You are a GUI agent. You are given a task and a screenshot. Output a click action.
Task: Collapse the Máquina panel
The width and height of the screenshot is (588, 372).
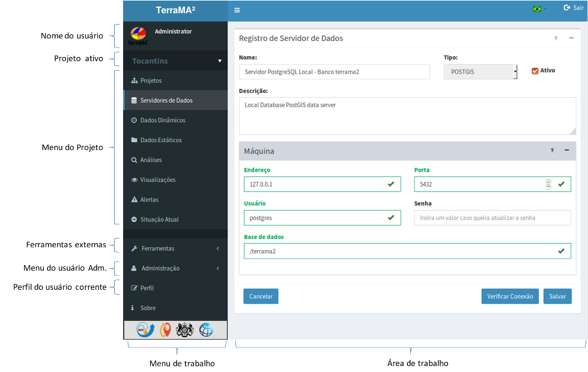[566, 150]
